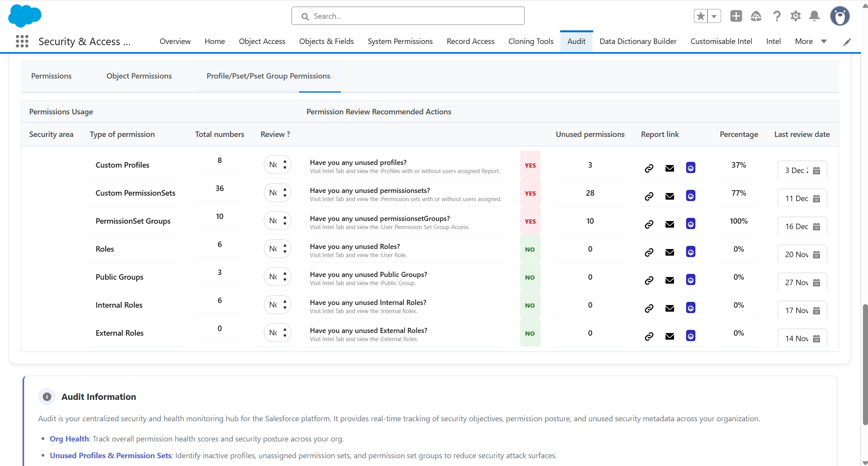Click the Audit Information info icon

(x=47, y=397)
